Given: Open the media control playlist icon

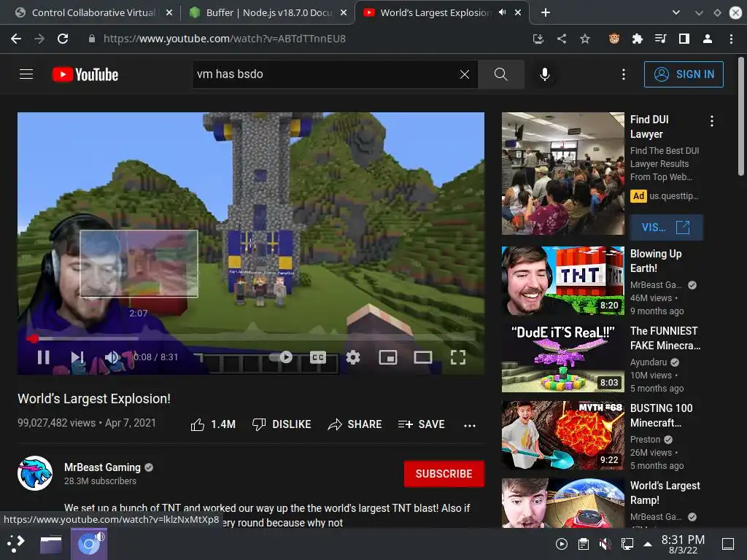Looking at the screenshot, I should click(661, 39).
